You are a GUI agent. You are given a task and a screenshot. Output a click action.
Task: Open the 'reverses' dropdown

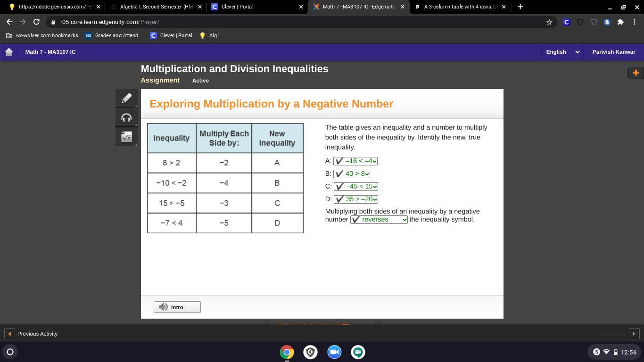379,220
